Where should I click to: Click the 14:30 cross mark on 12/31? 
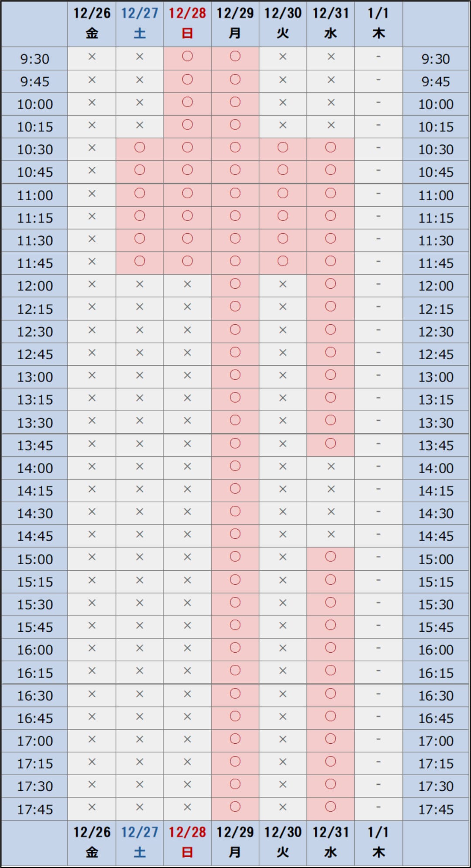coord(331,511)
